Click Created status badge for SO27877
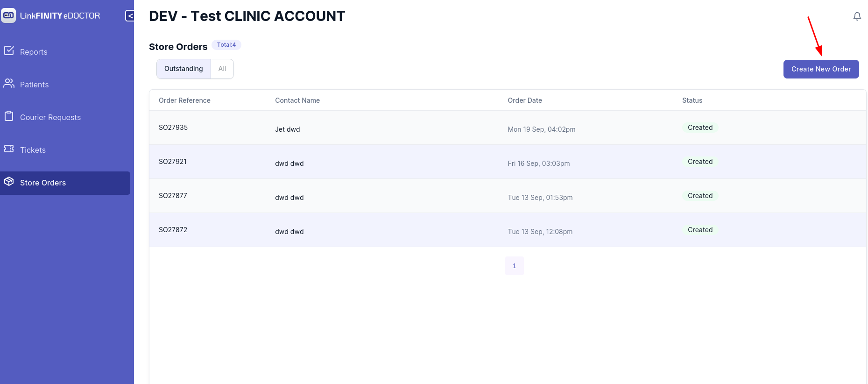This screenshot has width=868, height=384. point(700,196)
